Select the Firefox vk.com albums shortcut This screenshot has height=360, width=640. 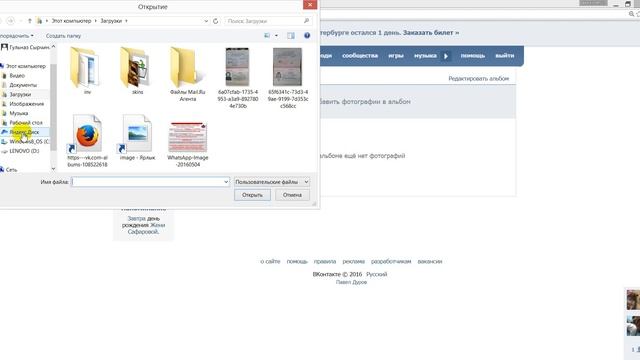click(87, 141)
